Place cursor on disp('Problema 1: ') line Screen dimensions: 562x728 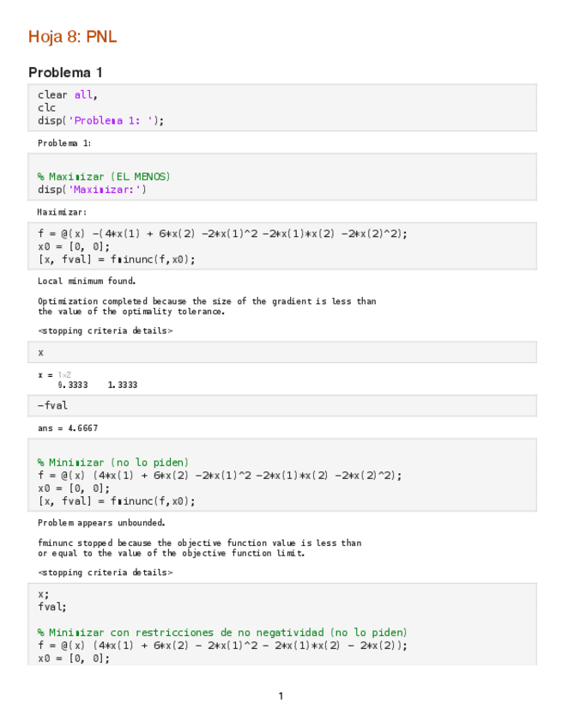(100, 120)
